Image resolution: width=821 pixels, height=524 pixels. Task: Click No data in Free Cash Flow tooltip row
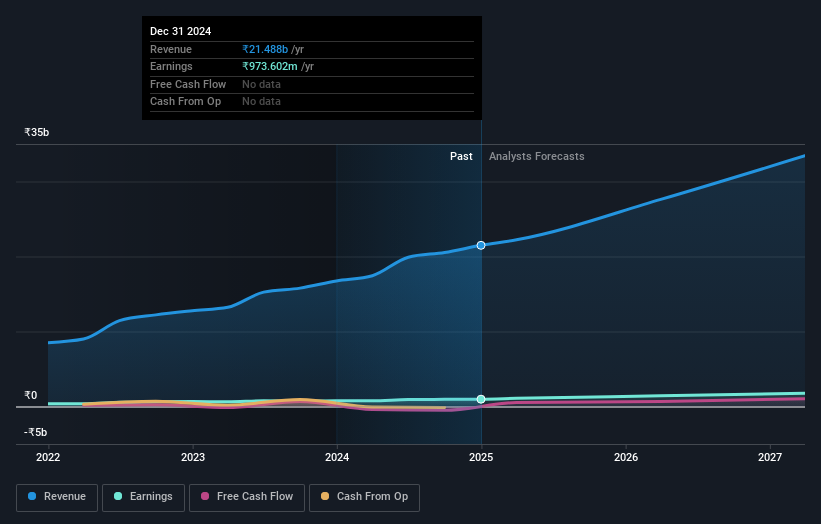(261, 84)
